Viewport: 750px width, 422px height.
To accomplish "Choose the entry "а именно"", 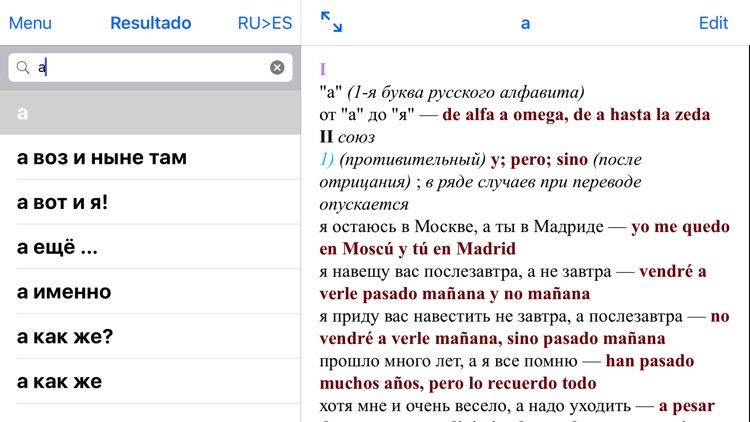I will pyautogui.click(x=64, y=293).
